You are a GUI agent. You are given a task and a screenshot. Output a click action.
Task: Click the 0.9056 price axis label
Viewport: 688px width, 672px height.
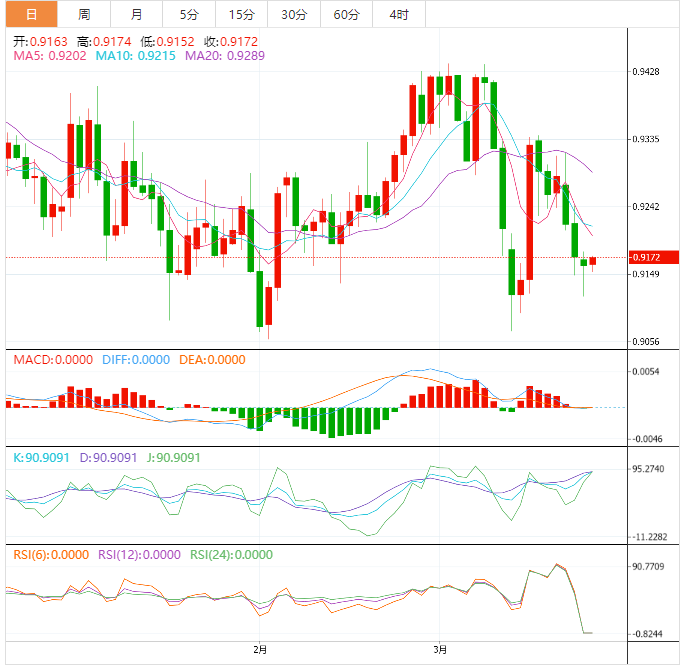[645, 342]
